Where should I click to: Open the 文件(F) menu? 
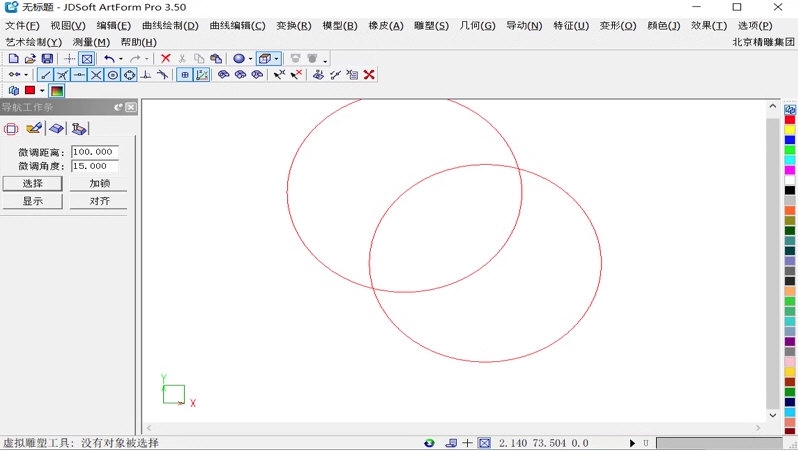pyautogui.click(x=22, y=25)
